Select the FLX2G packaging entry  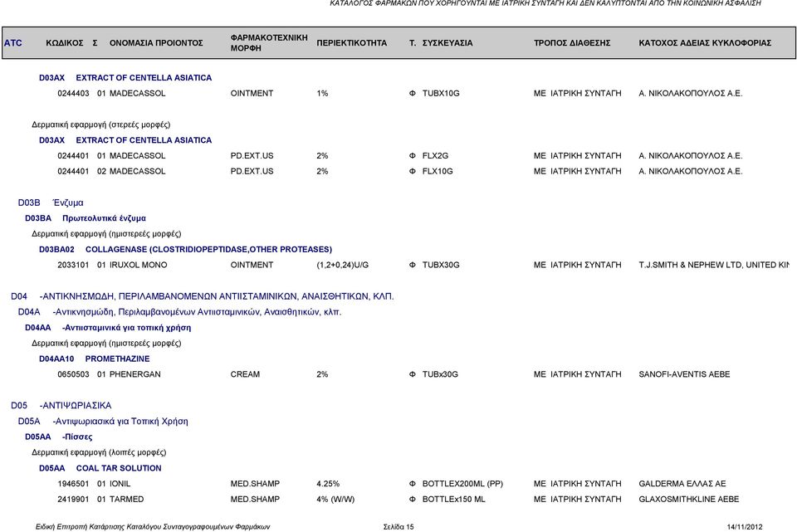coord(435,156)
